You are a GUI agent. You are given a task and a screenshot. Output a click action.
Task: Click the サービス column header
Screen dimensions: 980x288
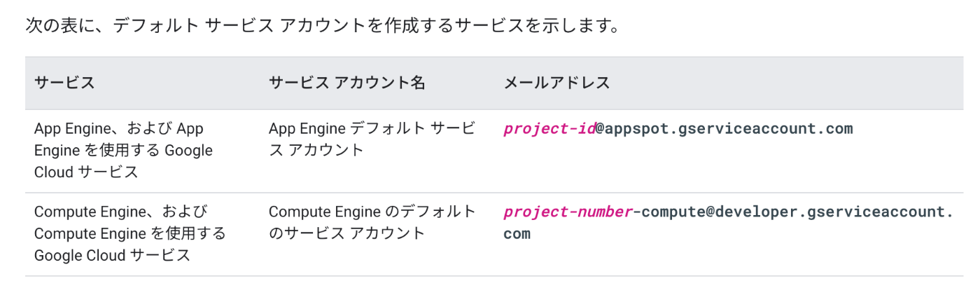point(64,83)
